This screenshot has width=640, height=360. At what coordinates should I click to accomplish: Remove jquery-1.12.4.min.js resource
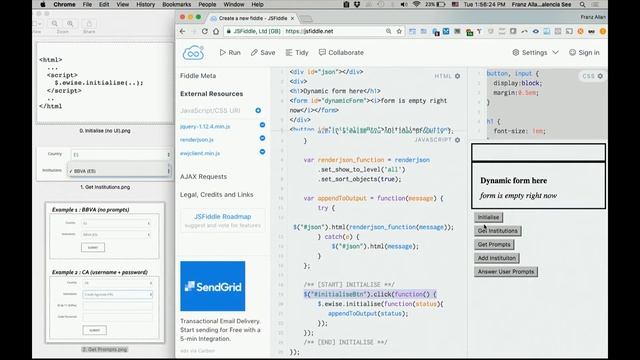pos(262,125)
